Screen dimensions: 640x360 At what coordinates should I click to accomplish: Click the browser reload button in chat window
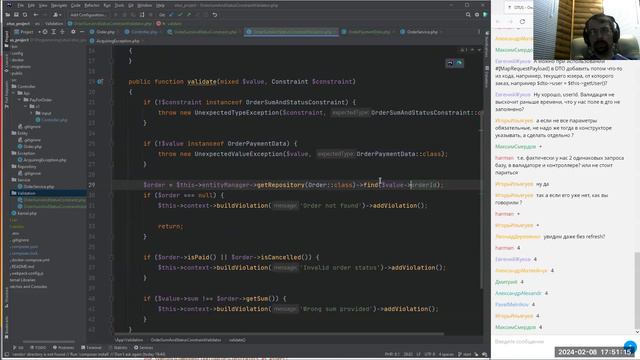(522, 22)
